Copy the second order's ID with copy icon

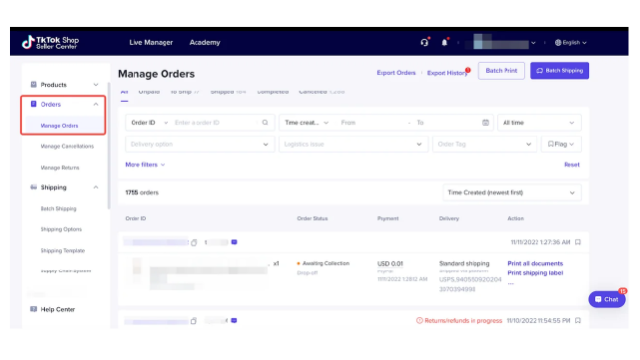(x=193, y=321)
